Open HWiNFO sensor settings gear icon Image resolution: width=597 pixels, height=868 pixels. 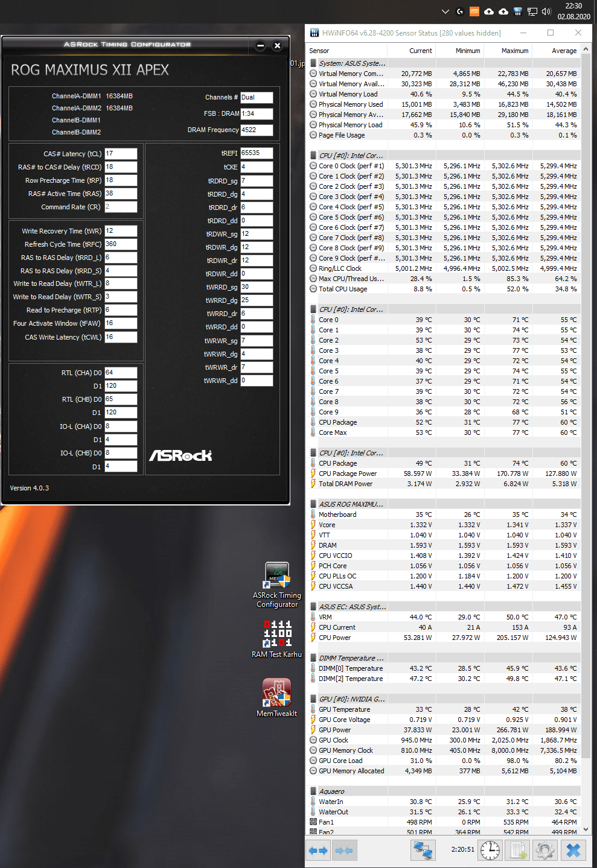(x=545, y=851)
